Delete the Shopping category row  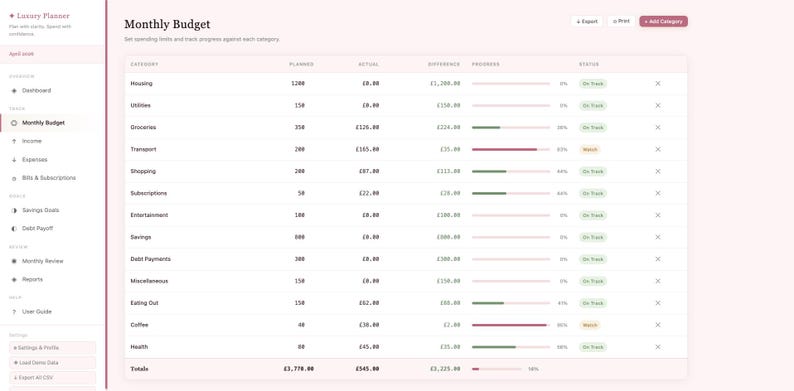[x=658, y=171]
